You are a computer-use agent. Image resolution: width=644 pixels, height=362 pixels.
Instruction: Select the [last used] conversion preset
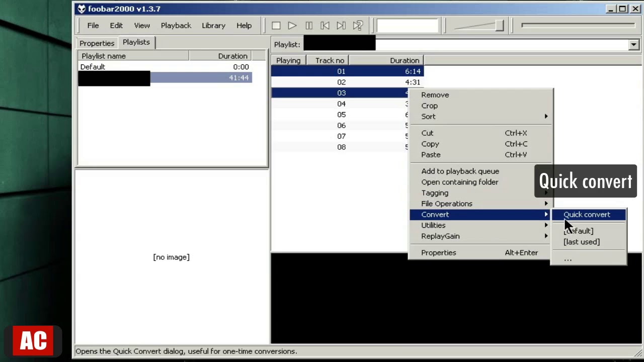589,242
